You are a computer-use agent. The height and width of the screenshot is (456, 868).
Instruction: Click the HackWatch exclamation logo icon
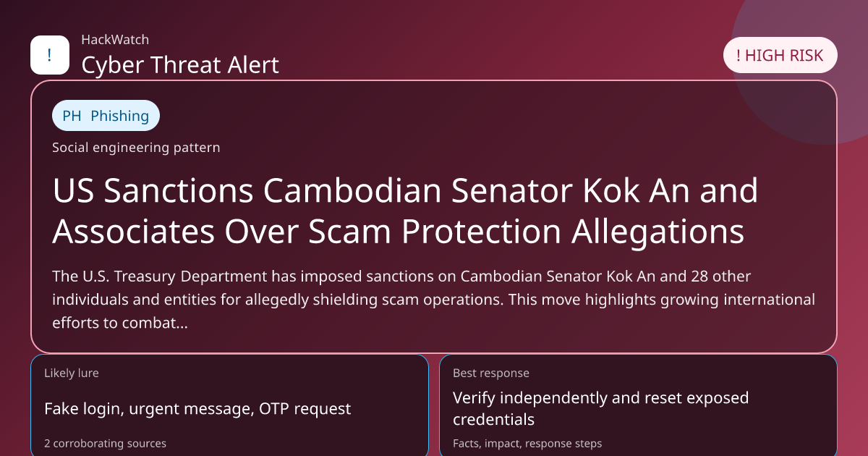click(x=49, y=55)
